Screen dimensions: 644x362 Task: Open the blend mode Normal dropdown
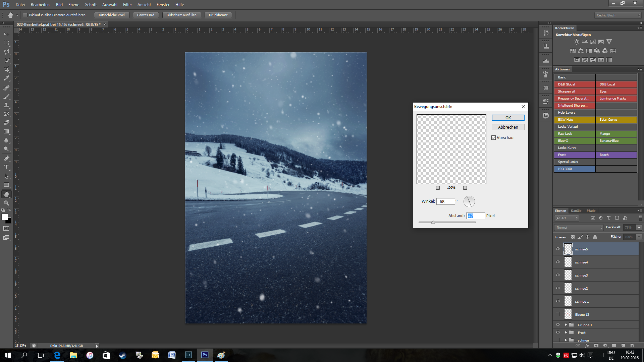pos(579,228)
